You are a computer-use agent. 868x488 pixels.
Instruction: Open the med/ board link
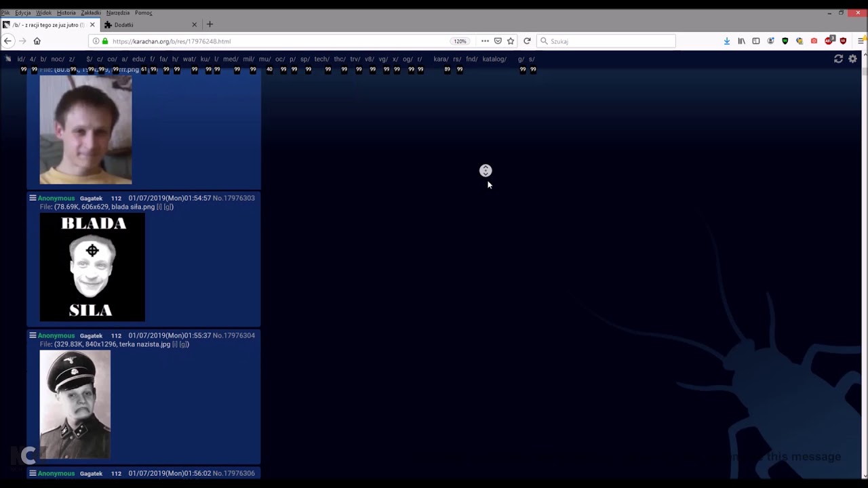231,59
